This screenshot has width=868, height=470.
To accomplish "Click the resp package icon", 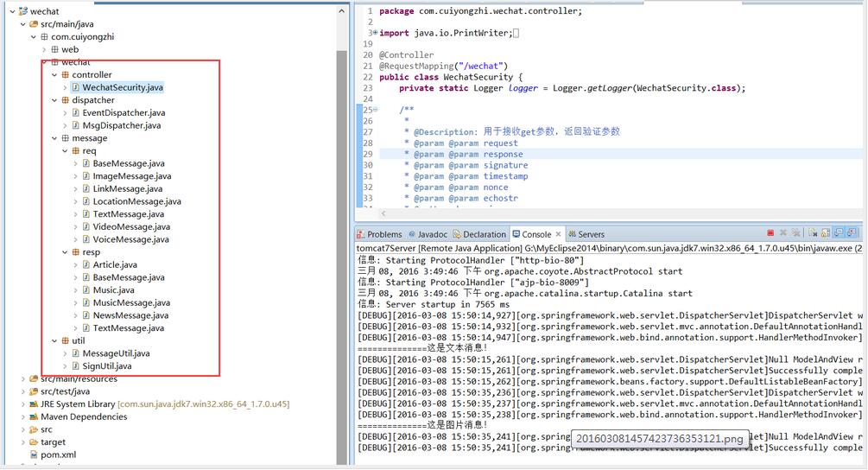I will (76, 252).
